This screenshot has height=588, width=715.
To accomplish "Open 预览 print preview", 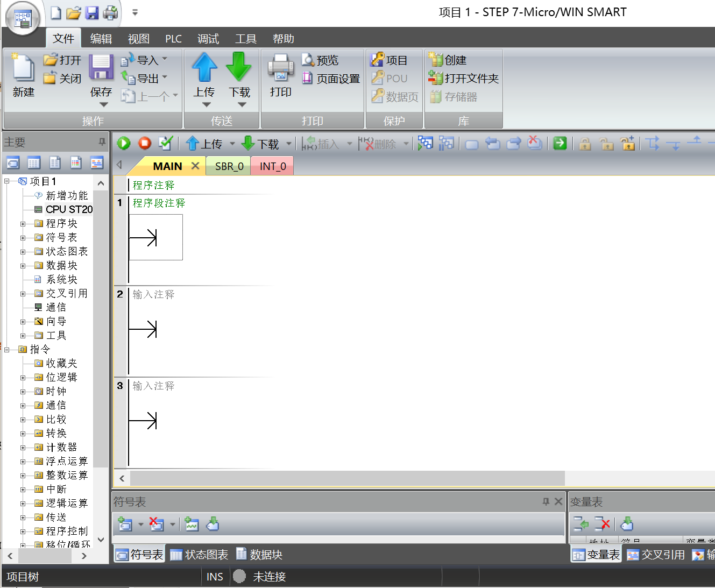I will click(x=320, y=60).
